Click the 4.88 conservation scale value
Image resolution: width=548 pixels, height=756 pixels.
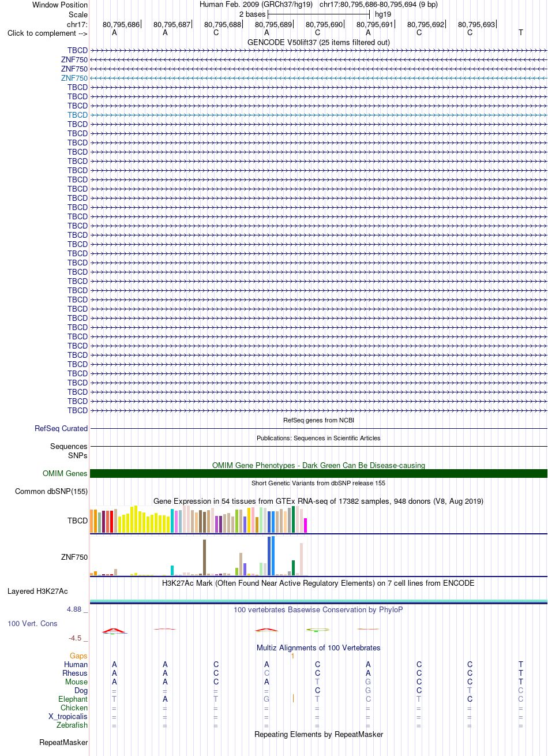coord(77,609)
